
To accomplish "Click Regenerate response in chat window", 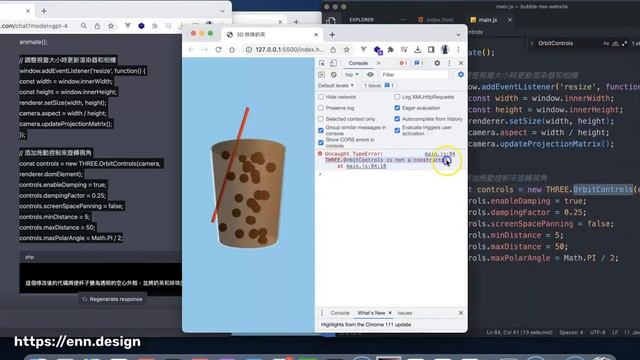I will point(112,299).
